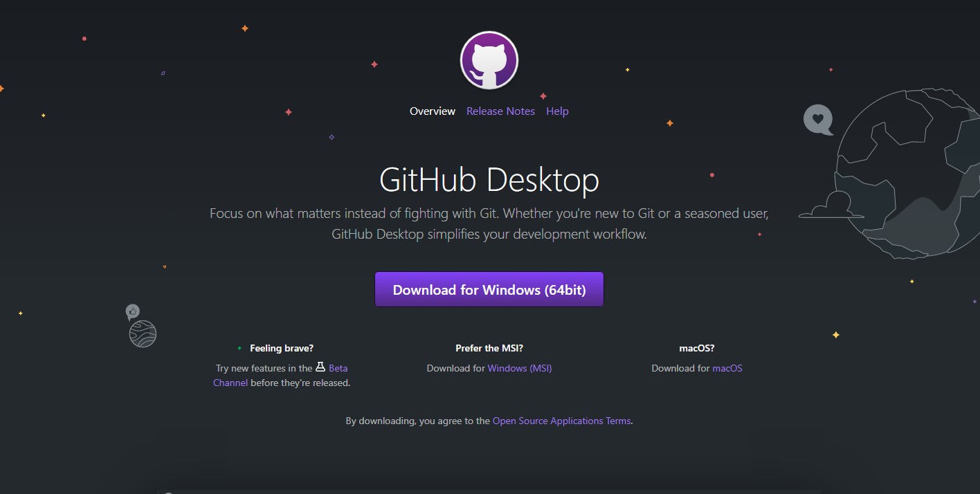Click the GitHub Desktop Octocat logo
Screen dimensions: 980x494
[x=489, y=60]
